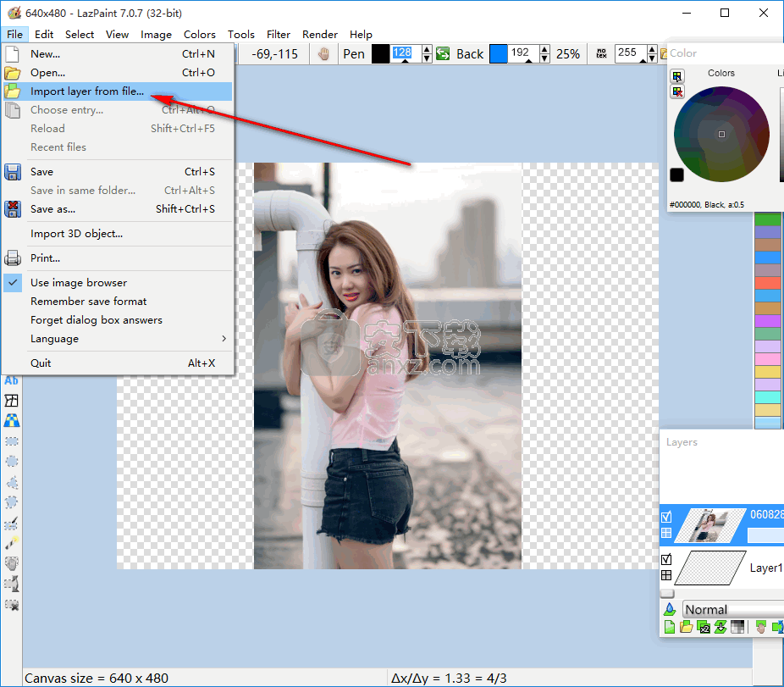Choose the Ellipse selection tool
784x687 pixels.
[x=12, y=462]
